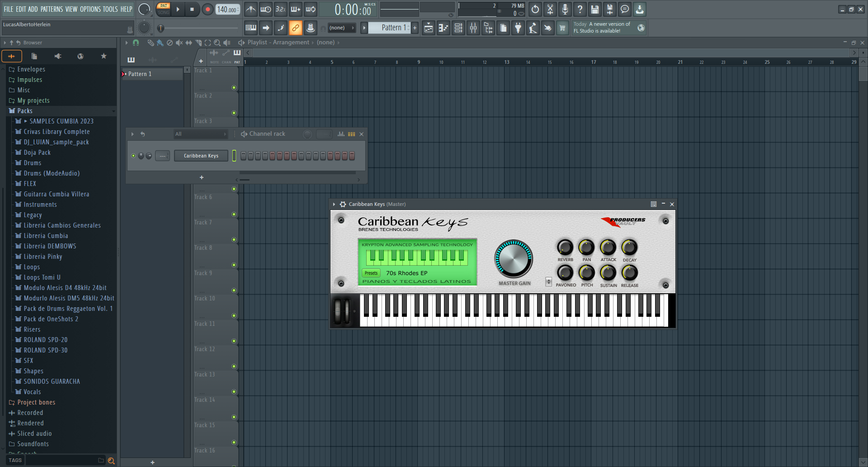Start playback with the play button
The width and height of the screenshot is (868, 467).
(178, 9)
